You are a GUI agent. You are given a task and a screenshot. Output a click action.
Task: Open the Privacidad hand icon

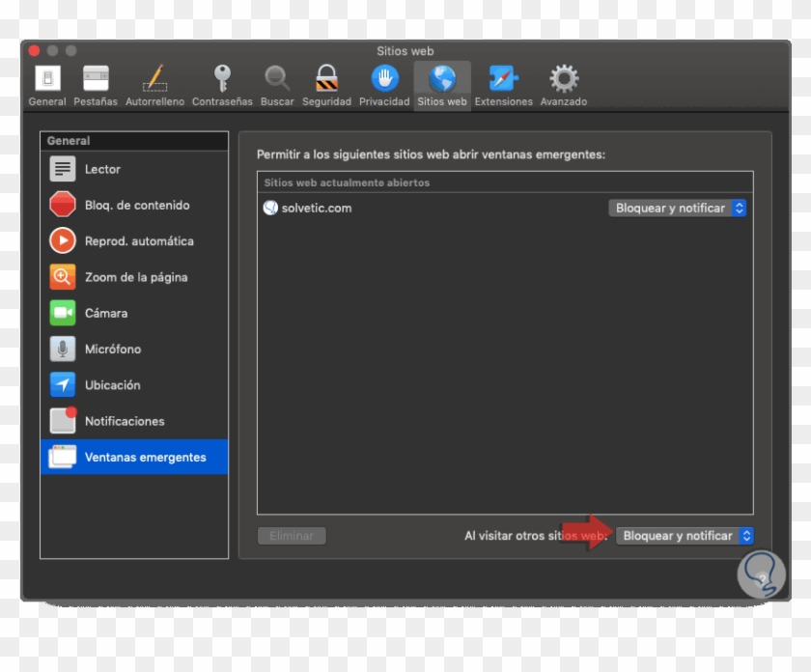click(x=384, y=79)
